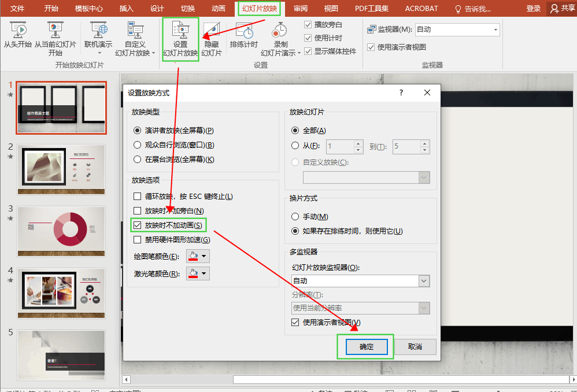Select slide 5 thumbnail

61,355
